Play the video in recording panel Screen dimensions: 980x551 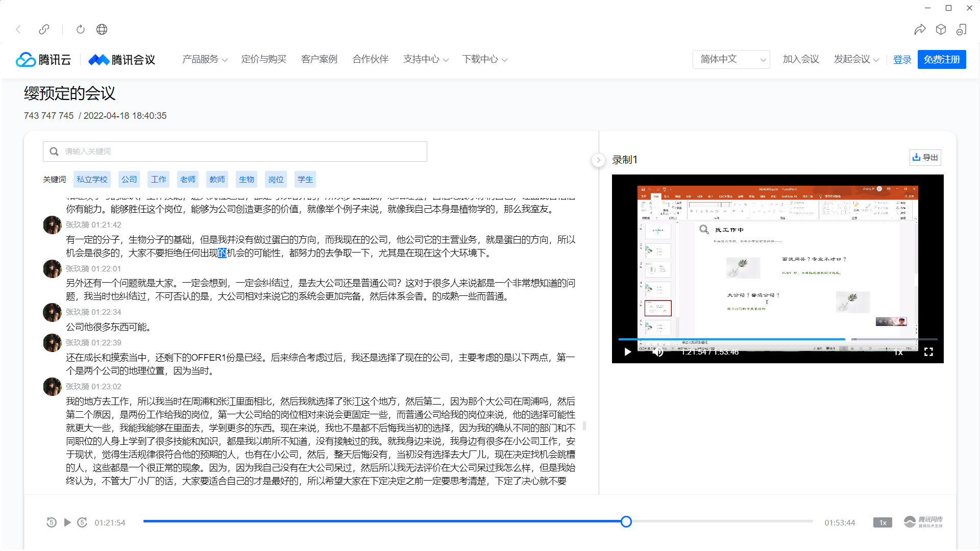pyautogui.click(x=627, y=352)
